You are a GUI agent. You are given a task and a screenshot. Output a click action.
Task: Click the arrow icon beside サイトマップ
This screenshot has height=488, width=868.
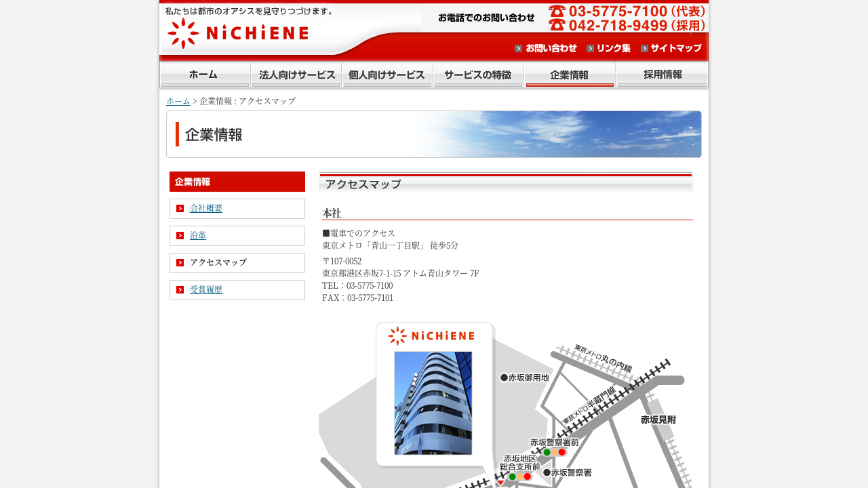click(645, 48)
